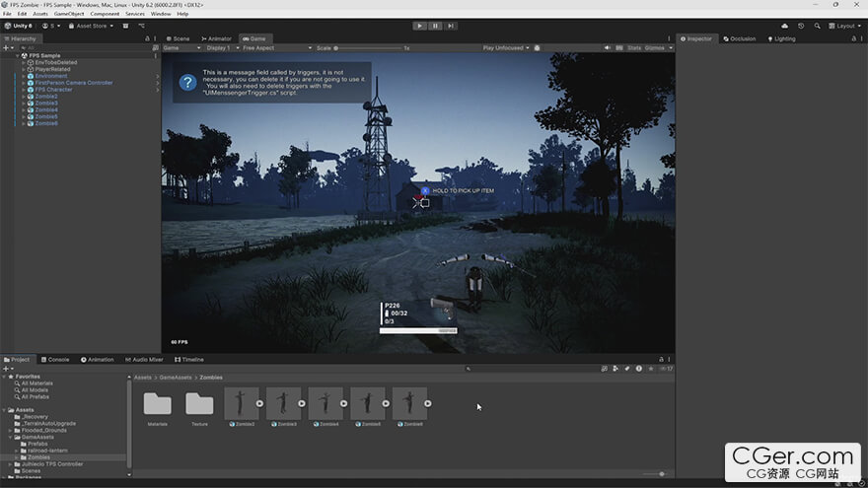
Task: Click the Step frame button
Action: [451, 26]
